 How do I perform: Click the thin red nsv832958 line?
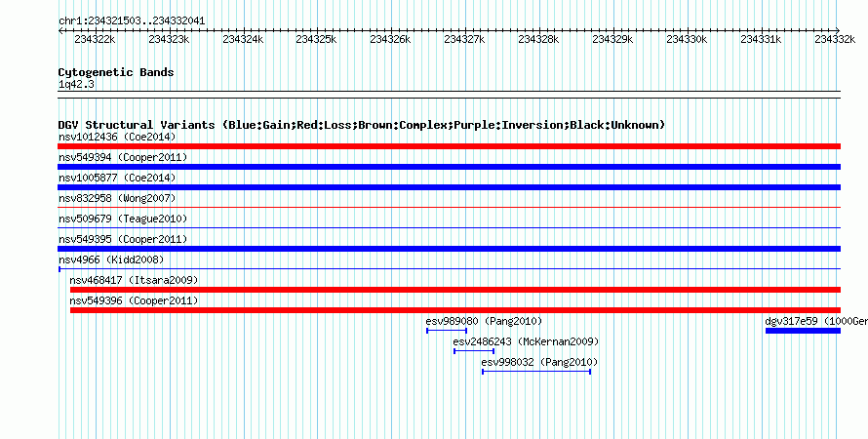[449, 208]
